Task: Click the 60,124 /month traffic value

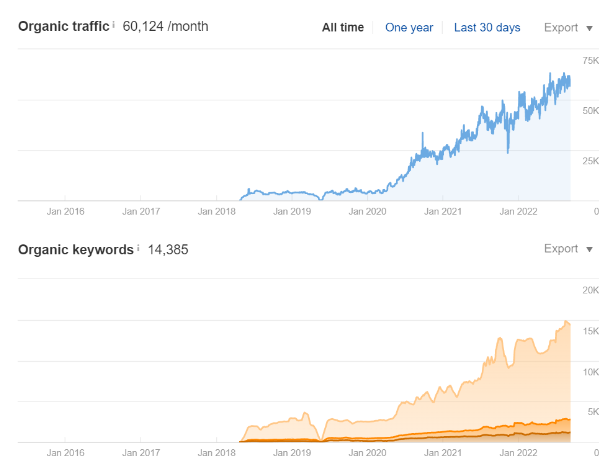Action: 165,27
